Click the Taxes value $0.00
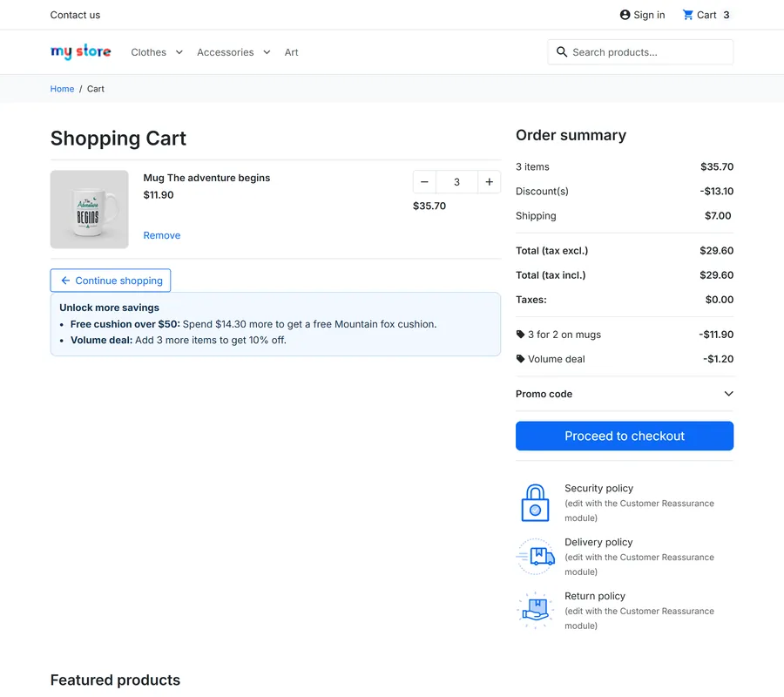 coord(720,300)
